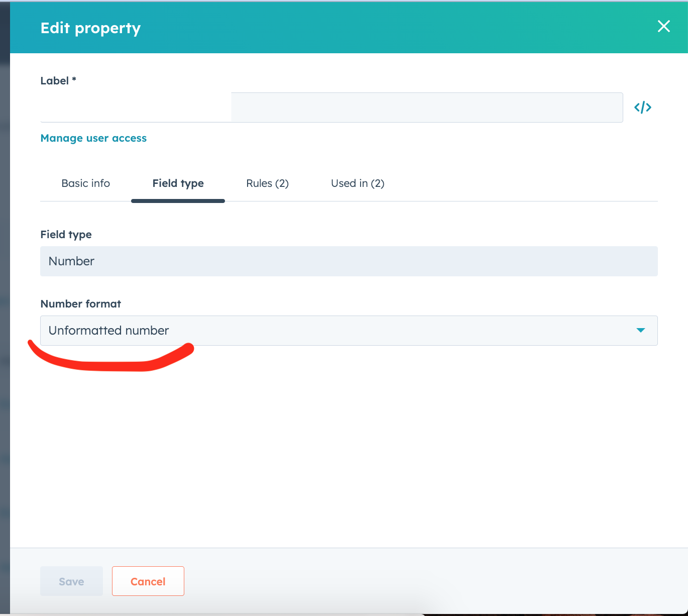The image size is (688, 616).
Task: Click the tab underline indicator below Field type
Action: pyautogui.click(x=178, y=200)
